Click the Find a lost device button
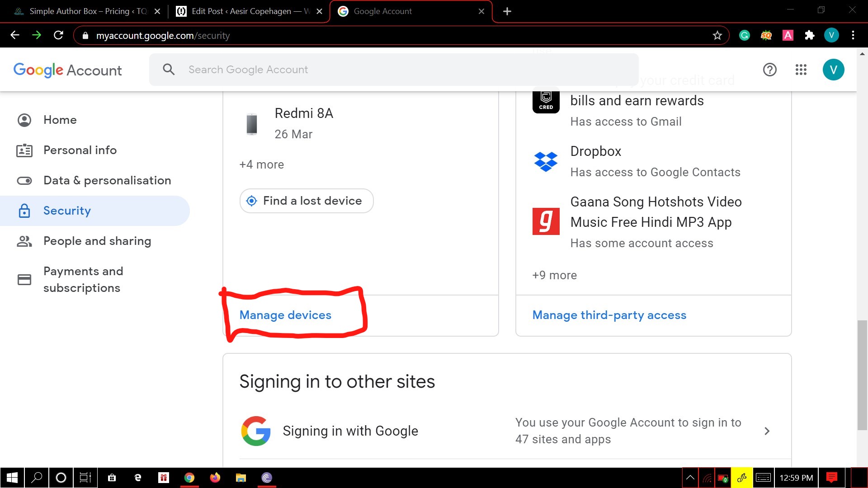Image resolution: width=868 pixels, height=488 pixels. tap(307, 201)
